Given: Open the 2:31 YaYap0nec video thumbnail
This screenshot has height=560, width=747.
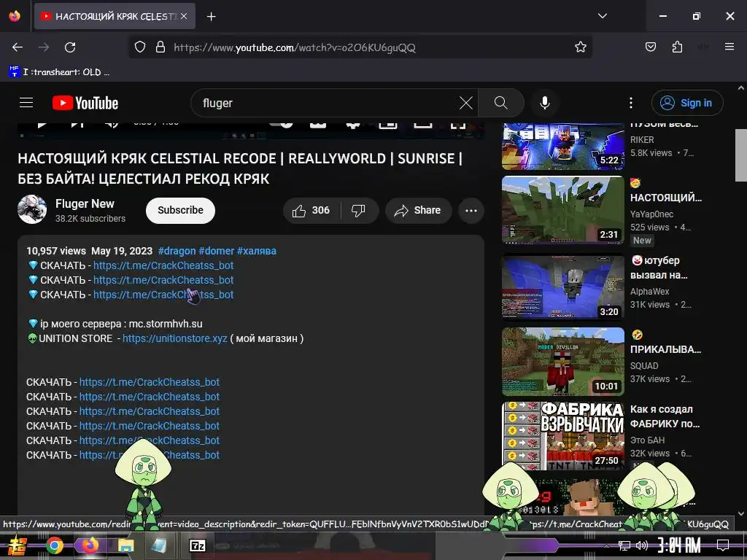Looking at the screenshot, I should [562, 210].
